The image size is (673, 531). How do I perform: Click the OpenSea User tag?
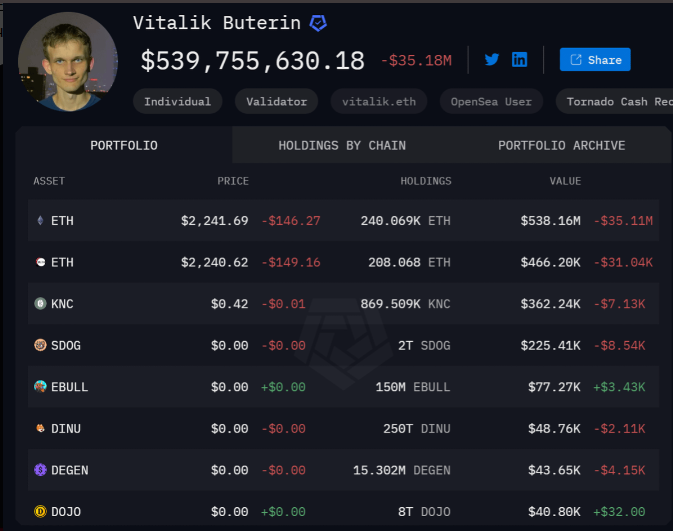pyautogui.click(x=491, y=102)
